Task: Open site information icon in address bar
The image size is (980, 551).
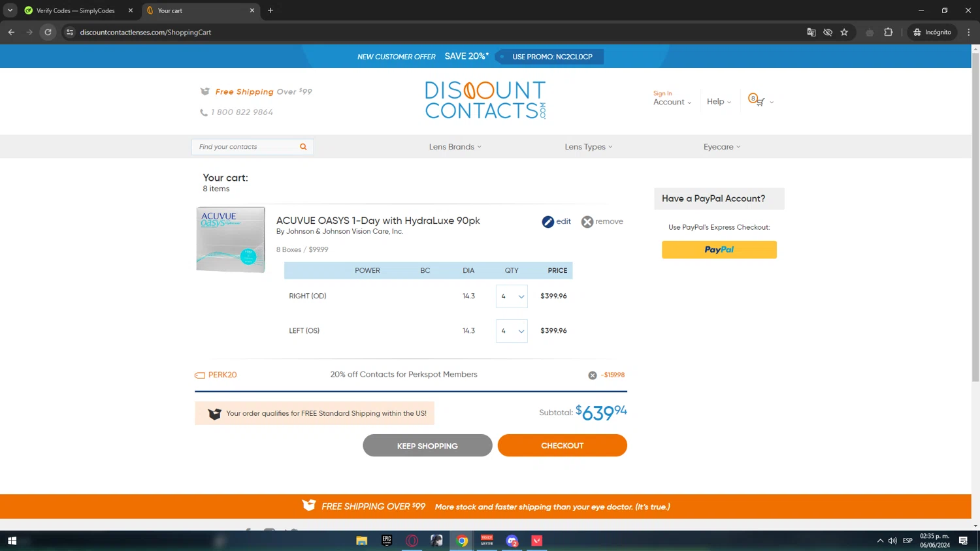Action: click(x=70, y=32)
